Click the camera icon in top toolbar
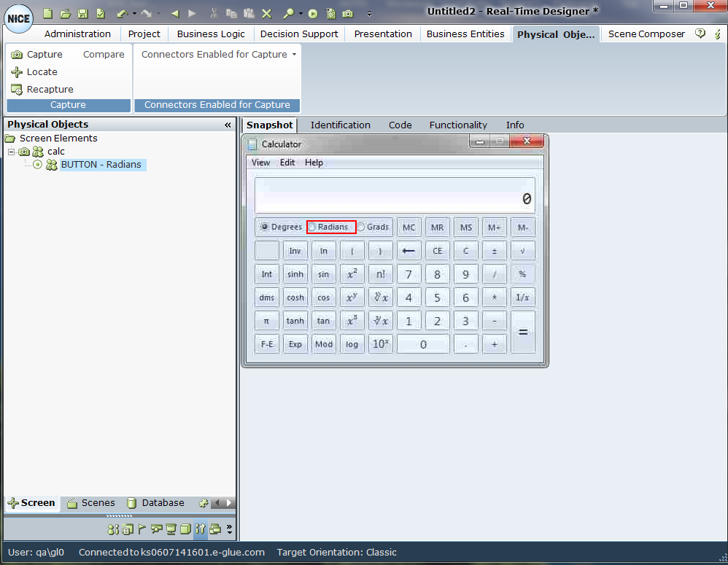Image resolution: width=728 pixels, height=565 pixels. [x=348, y=13]
